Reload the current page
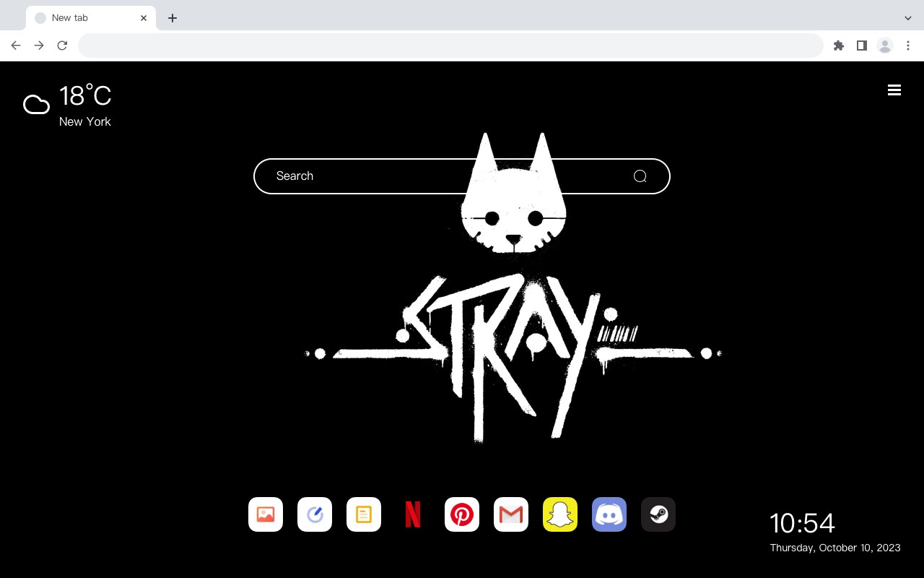The image size is (924, 578). [x=62, y=46]
